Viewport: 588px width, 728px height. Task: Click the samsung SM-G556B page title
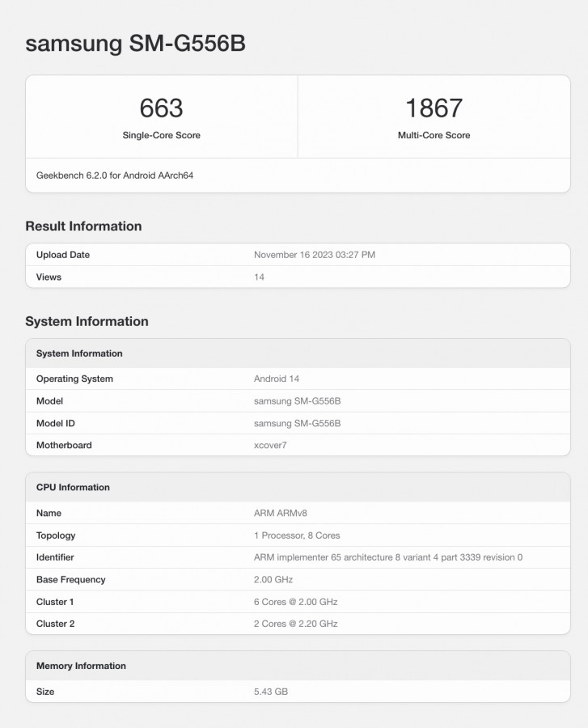[135, 44]
